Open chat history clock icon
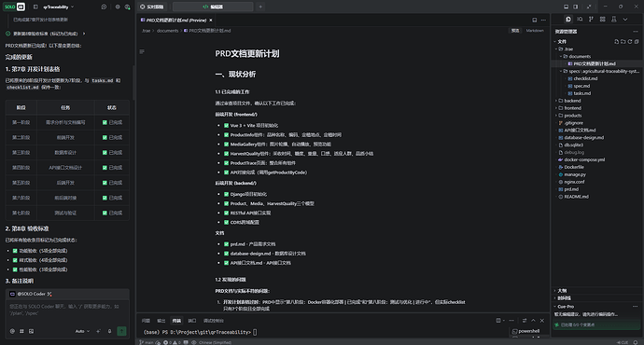The height and width of the screenshot is (345, 644). pos(104,7)
